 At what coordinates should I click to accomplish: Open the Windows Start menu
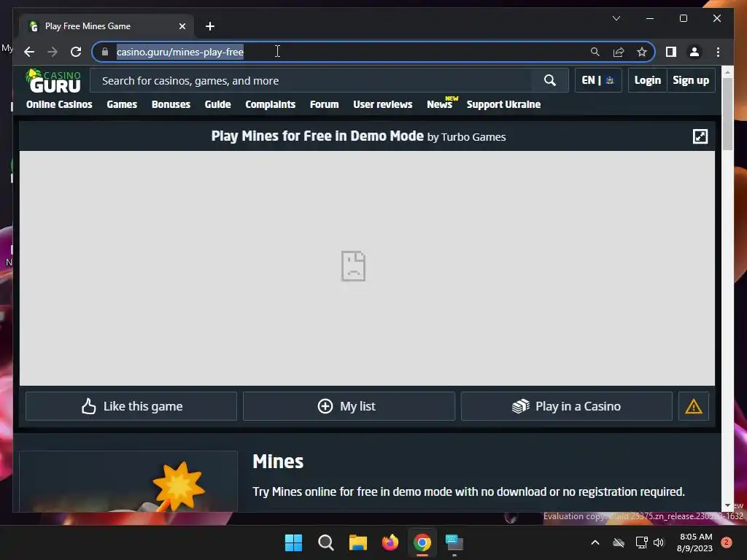tap(293, 542)
